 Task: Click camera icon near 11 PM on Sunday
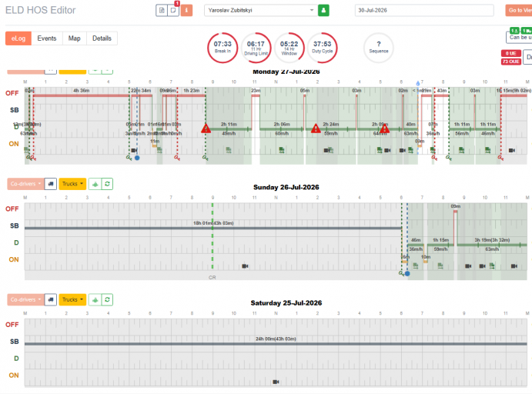point(514,266)
